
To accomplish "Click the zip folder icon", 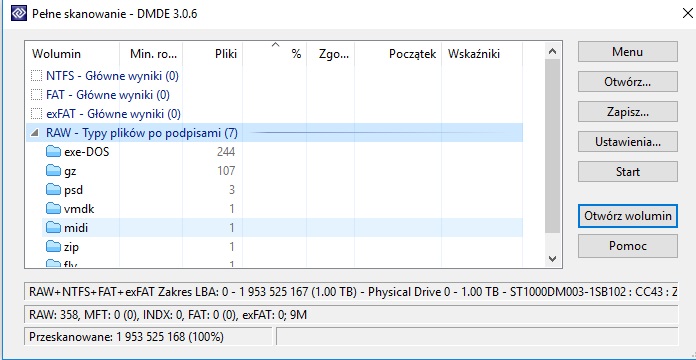I will [x=53, y=247].
